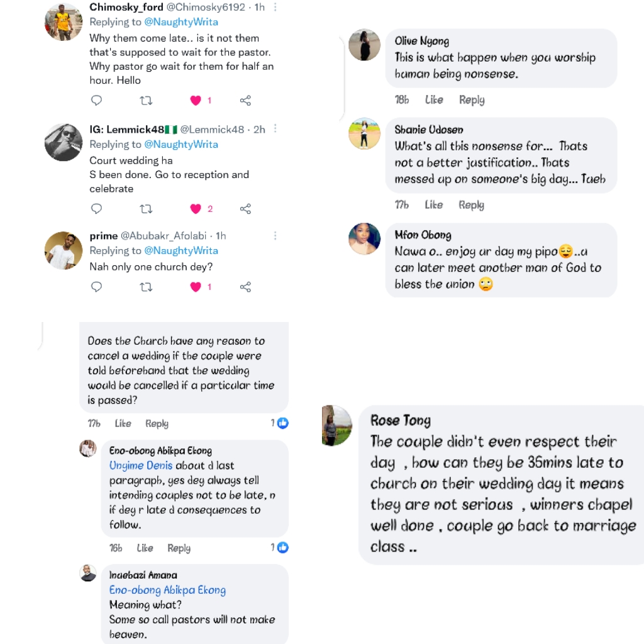Open comment icon under prime's tweet
The image size is (644, 644).
[x=97, y=287]
